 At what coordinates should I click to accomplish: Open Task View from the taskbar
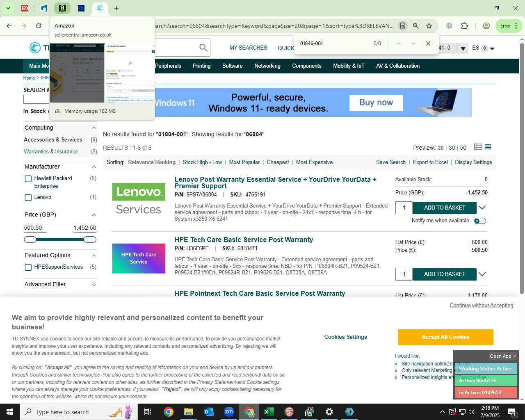point(148,412)
